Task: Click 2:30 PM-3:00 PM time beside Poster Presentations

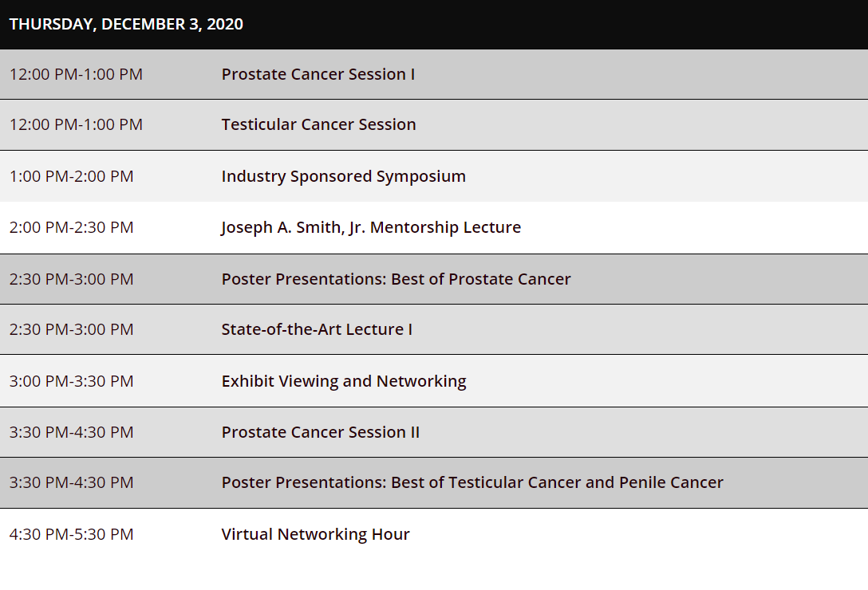Action: tap(72, 279)
